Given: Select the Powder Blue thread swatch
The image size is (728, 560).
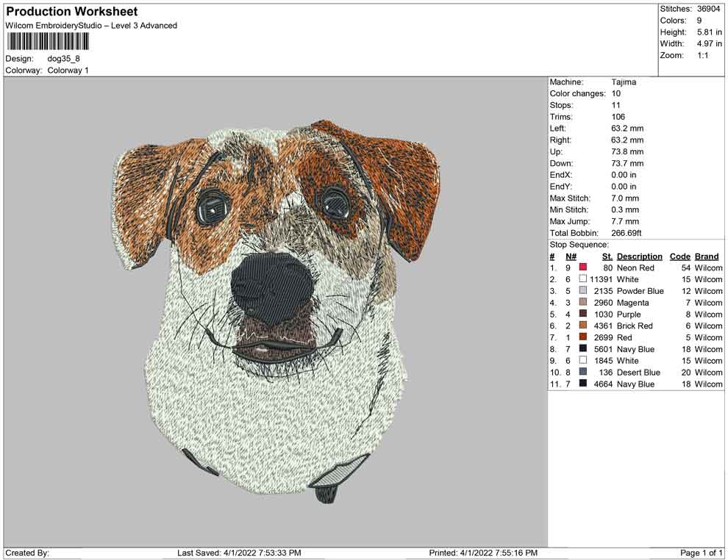Looking at the screenshot, I should (583, 291).
